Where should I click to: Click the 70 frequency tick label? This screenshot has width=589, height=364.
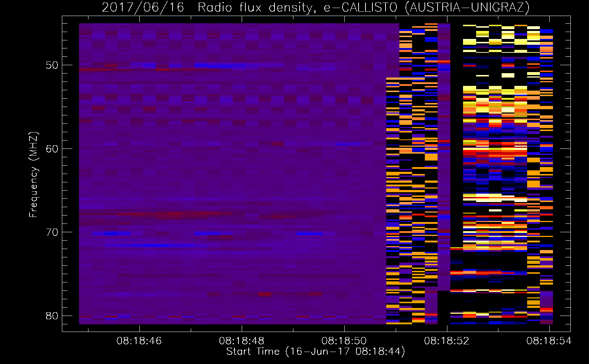tap(52, 232)
